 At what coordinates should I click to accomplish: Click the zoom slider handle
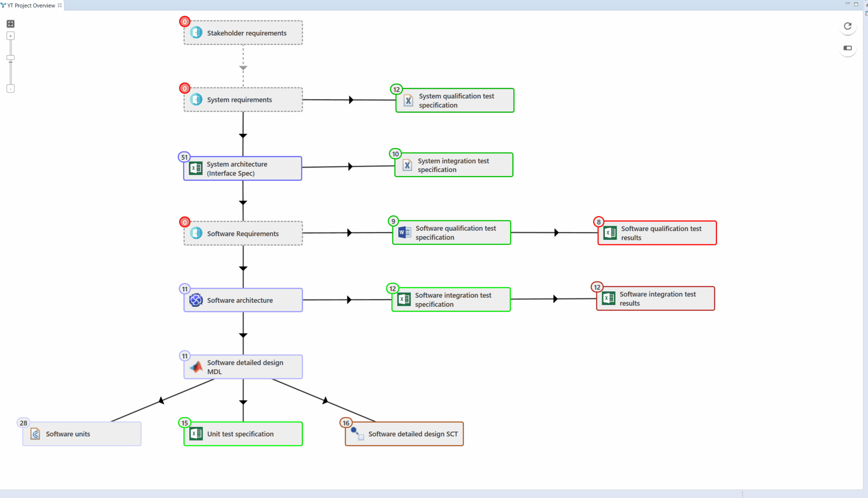click(10, 58)
